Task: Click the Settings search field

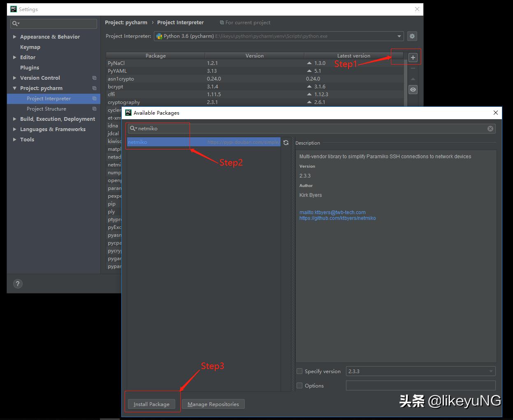Action: tap(53, 23)
